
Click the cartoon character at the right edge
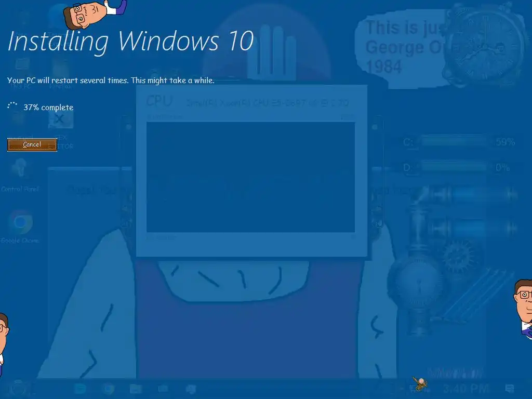523,309
